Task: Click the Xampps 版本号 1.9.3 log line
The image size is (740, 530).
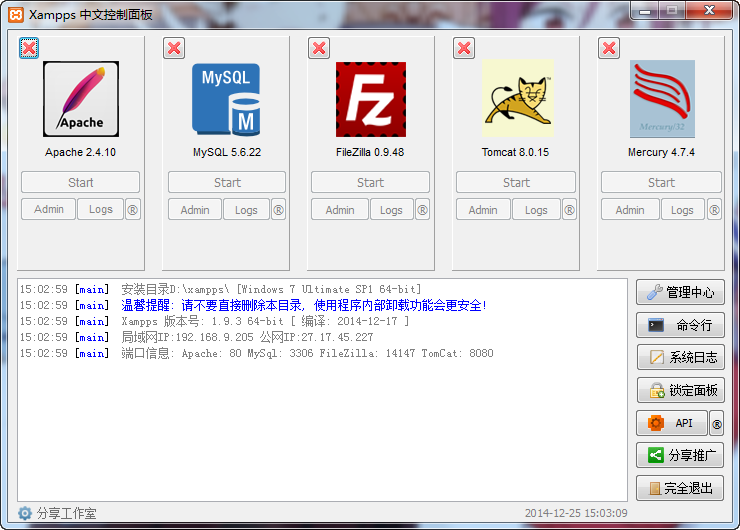Action: point(265,321)
